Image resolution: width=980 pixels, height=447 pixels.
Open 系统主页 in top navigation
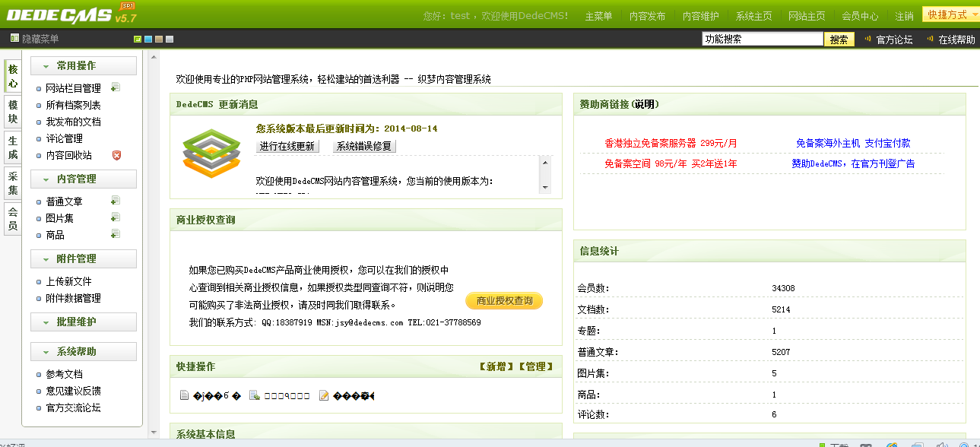753,16
